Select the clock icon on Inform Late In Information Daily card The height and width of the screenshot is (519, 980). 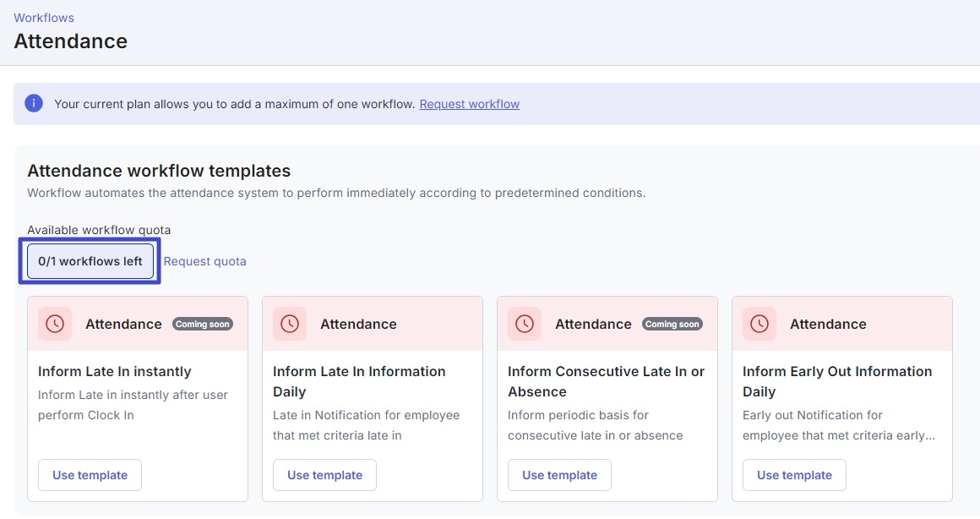click(290, 324)
